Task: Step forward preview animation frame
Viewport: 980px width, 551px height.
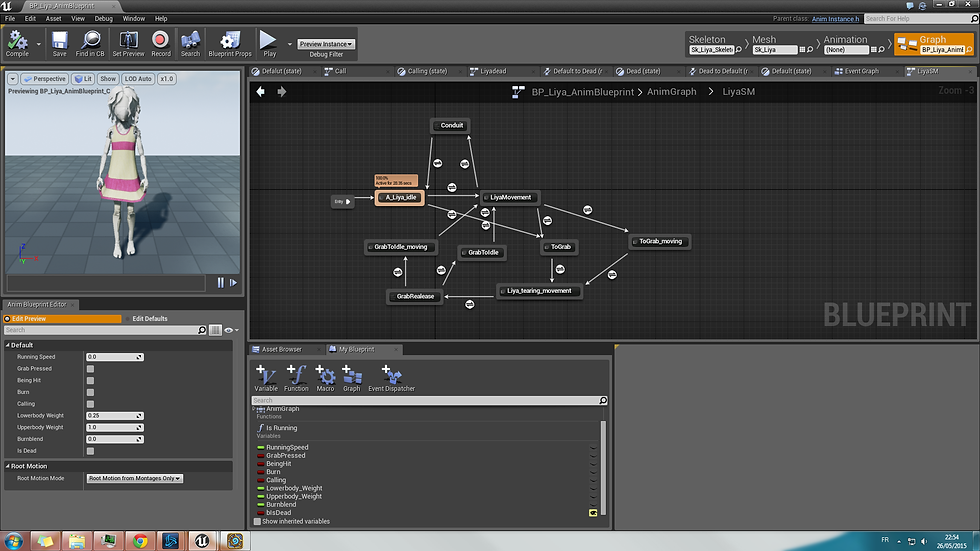Action: (x=233, y=283)
